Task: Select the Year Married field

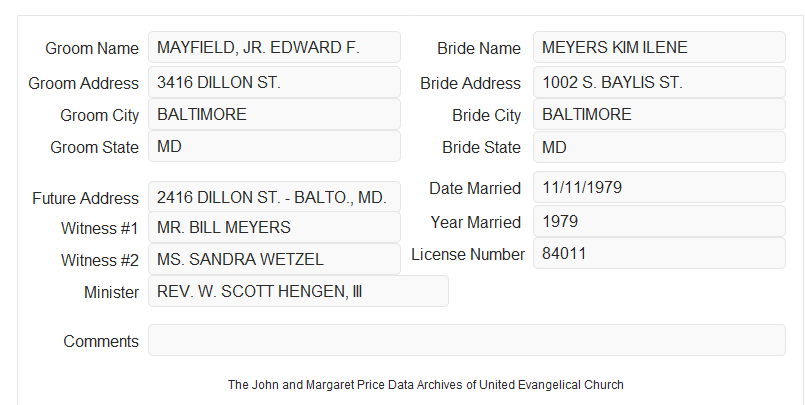Action: coord(659,221)
